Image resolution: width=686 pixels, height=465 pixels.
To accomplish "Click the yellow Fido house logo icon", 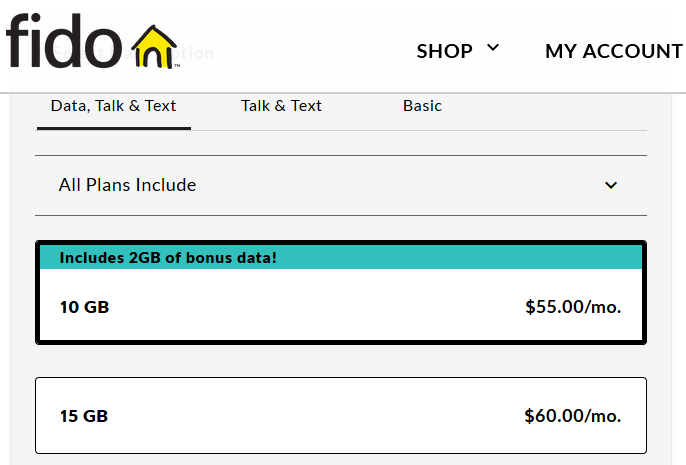I will coord(155,46).
